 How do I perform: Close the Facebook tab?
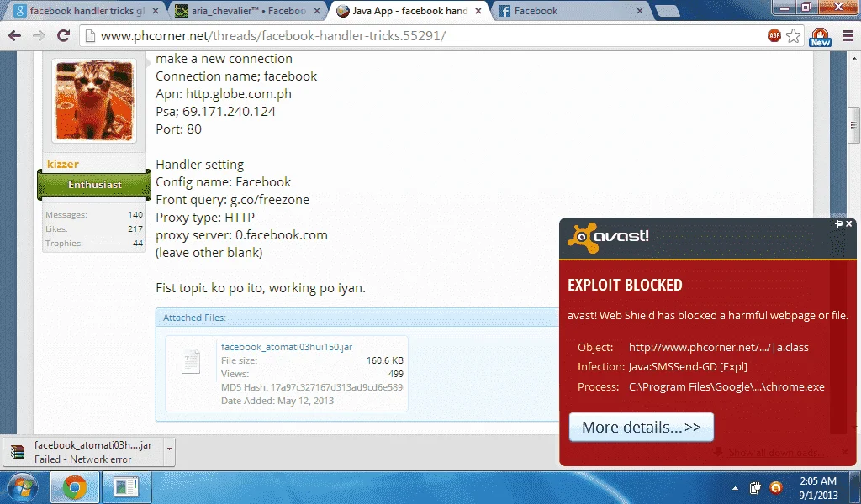pyautogui.click(x=639, y=10)
